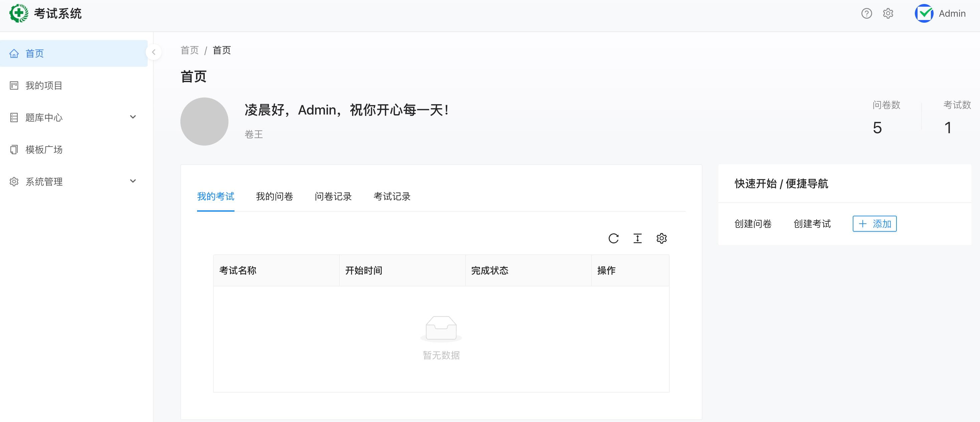
Task: Click the 操作 column header
Action: pos(630,270)
